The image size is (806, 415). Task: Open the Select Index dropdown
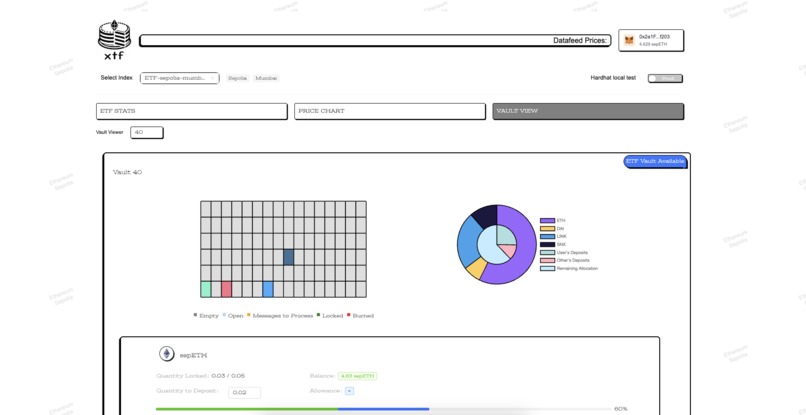(179, 78)
